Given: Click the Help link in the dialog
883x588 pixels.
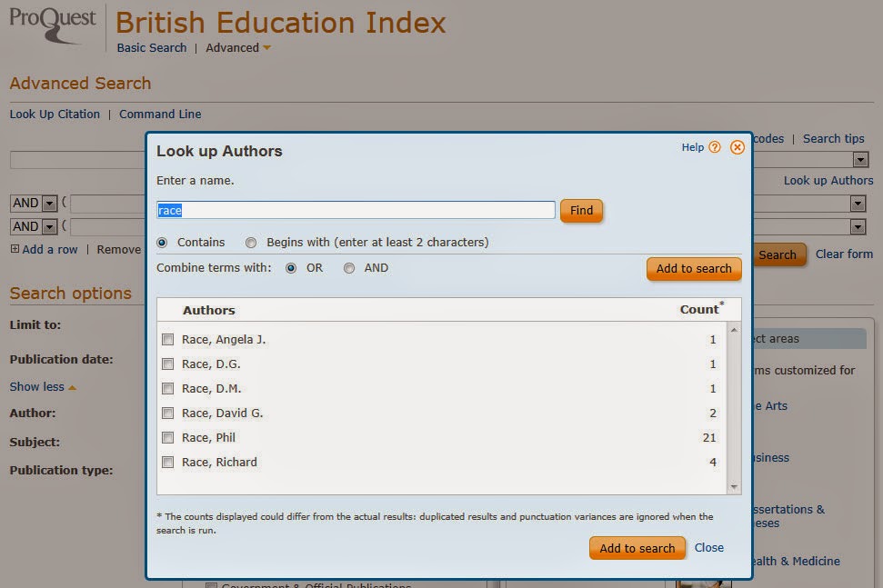Looking at the screenshot, I should point(693,147).
